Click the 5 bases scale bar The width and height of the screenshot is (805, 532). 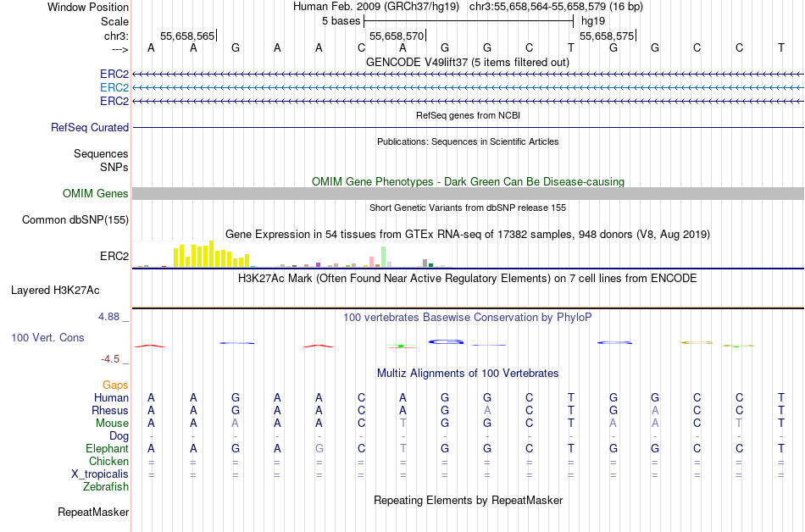pyautogui.click(x=469, y=21)
